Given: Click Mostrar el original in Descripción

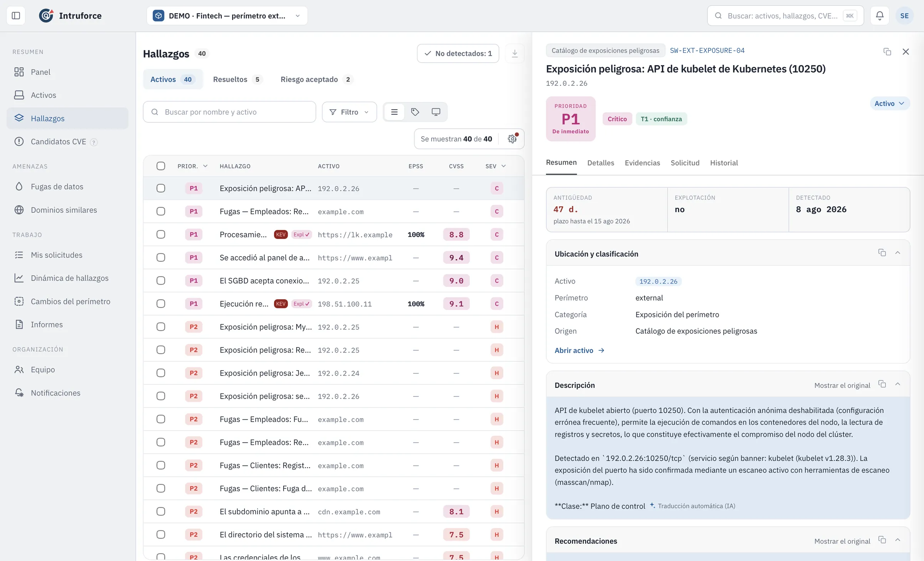Looking at the screenshot, I should (x=842, y=385).
